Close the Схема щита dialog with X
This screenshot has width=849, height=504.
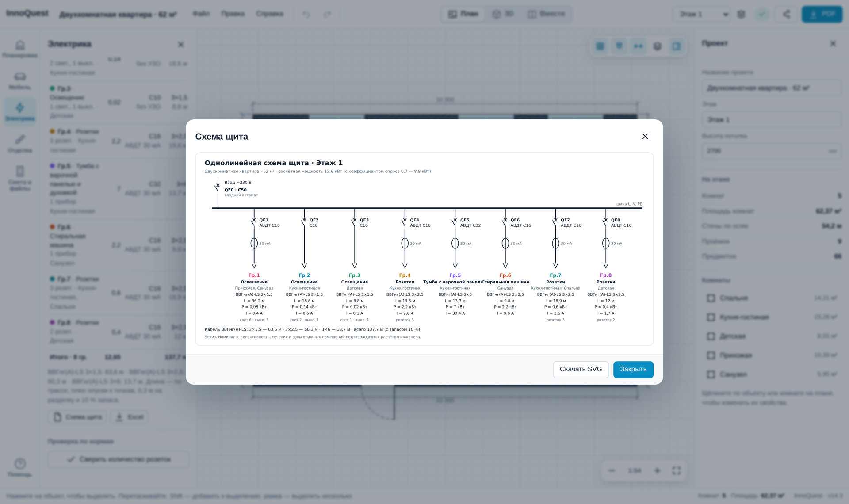click(645, 137)
